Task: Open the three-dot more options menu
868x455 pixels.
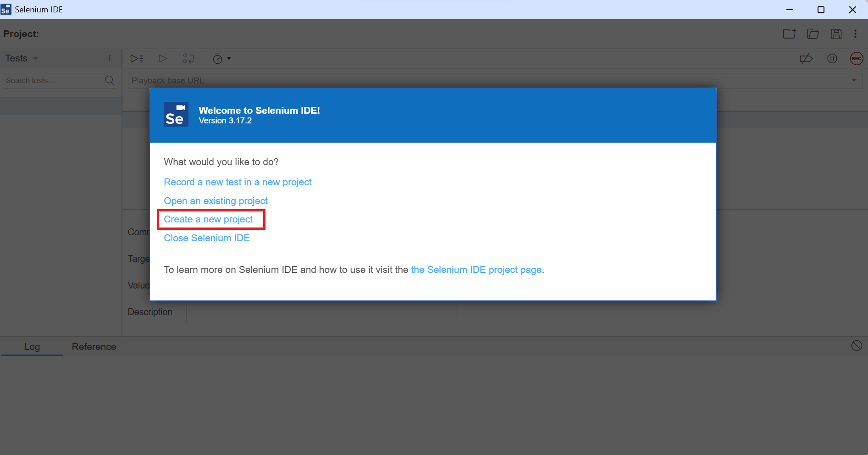Action: click(855, 33)
